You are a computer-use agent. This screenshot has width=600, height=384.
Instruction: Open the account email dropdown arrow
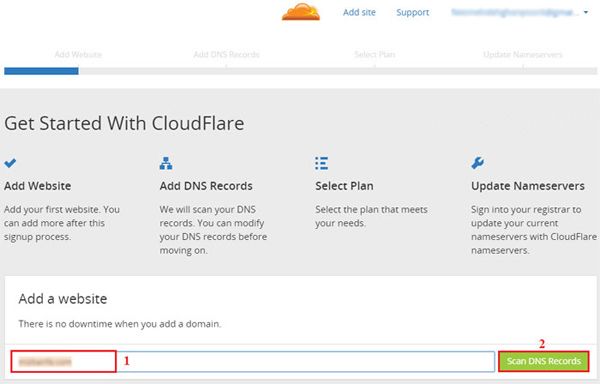(x=586, y=13)
